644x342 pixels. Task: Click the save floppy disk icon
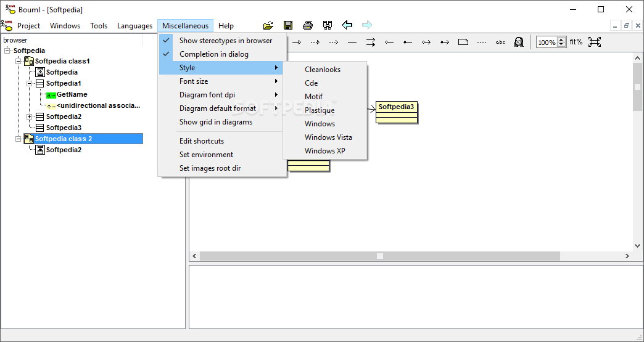click(x=288, y=25)
